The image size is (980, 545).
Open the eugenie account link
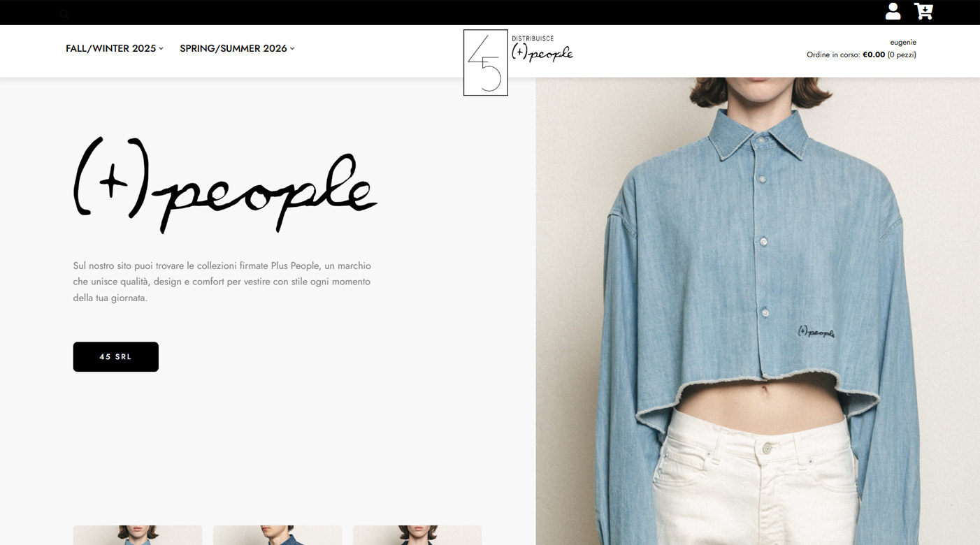903,42
